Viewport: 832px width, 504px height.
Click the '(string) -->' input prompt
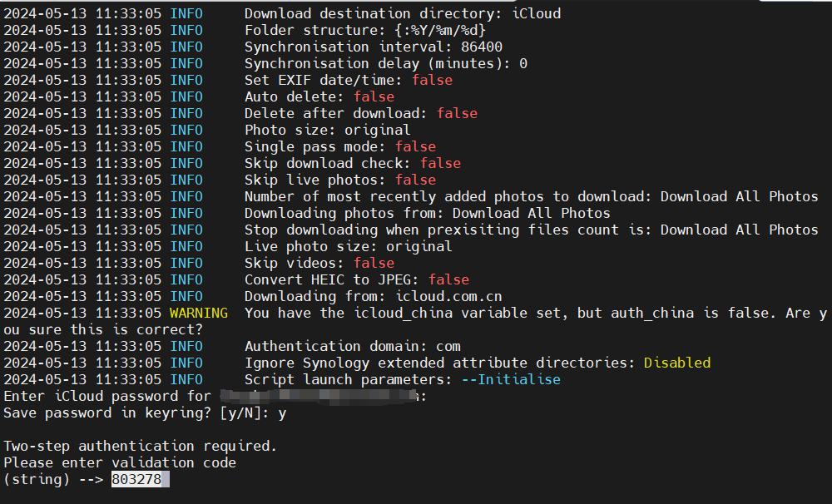pyautogui.click(x=53, y=479)
